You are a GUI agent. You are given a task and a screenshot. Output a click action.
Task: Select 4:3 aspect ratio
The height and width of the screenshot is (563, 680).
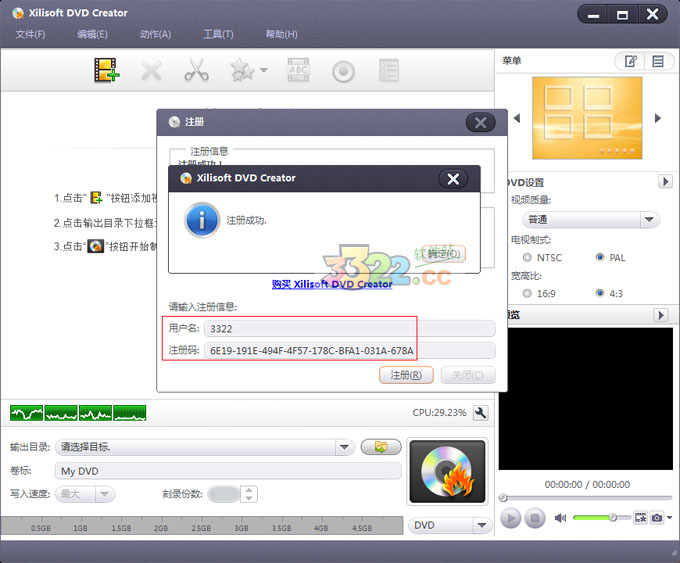600,294
